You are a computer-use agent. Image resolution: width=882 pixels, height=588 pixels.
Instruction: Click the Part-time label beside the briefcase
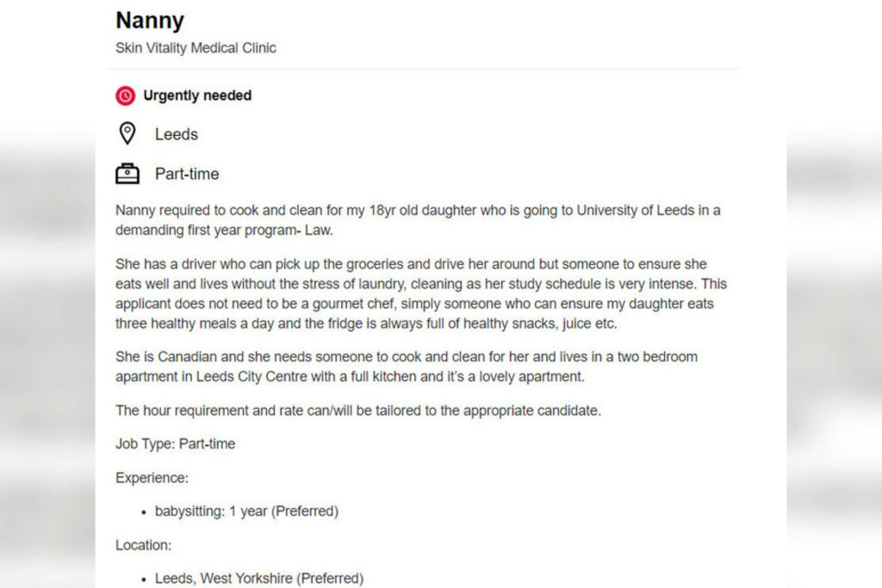coord(187,174)
